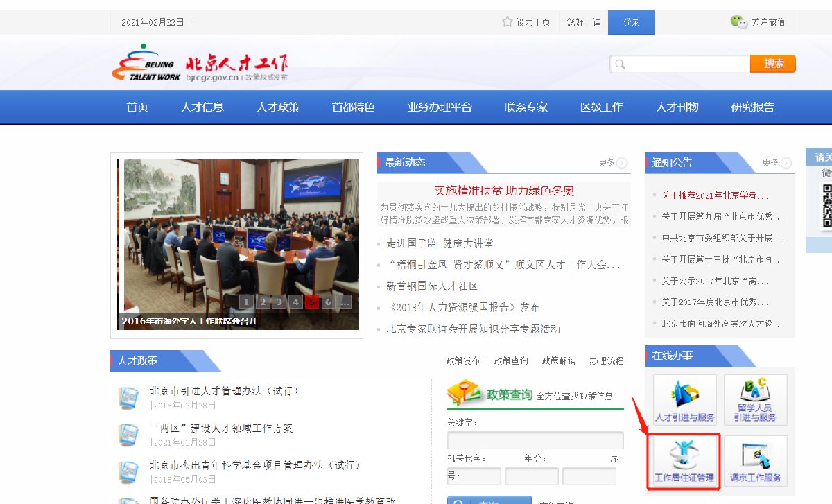The image size is (832, 504).
Task: Switch to 政策解读 tab
Action: pos(559,361)
